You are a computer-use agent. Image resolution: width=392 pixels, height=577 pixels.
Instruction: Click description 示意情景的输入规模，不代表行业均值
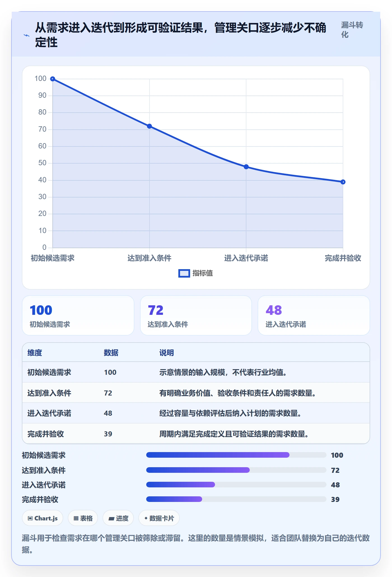pos(223,372)
